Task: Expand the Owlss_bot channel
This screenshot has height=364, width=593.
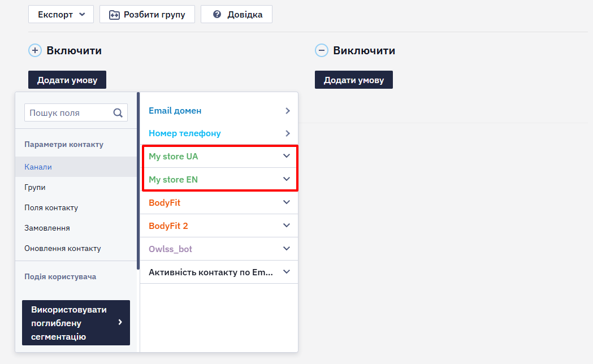Action: [219, 249]
